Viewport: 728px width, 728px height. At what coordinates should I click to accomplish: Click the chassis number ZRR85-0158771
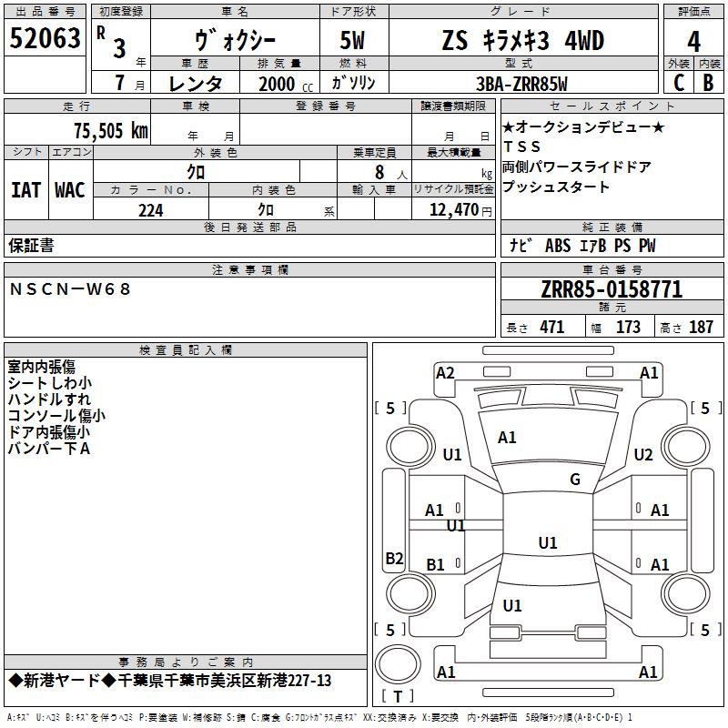click(612, 289)
